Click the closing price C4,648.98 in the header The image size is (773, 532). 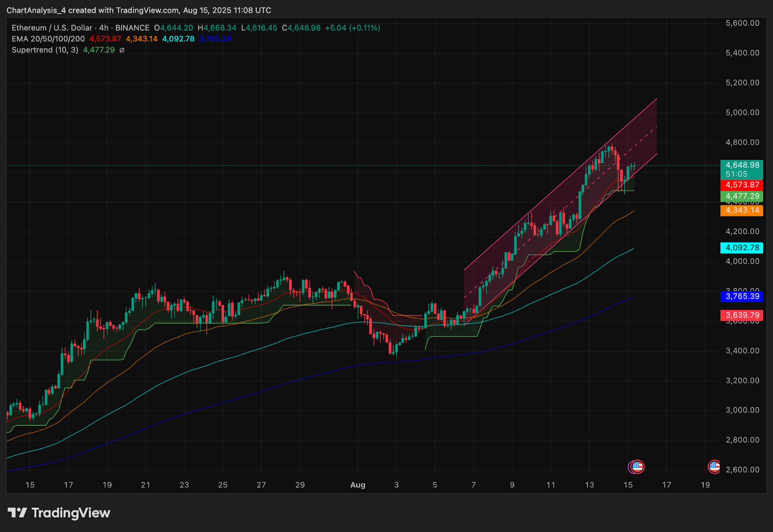(x=301, y=28)
